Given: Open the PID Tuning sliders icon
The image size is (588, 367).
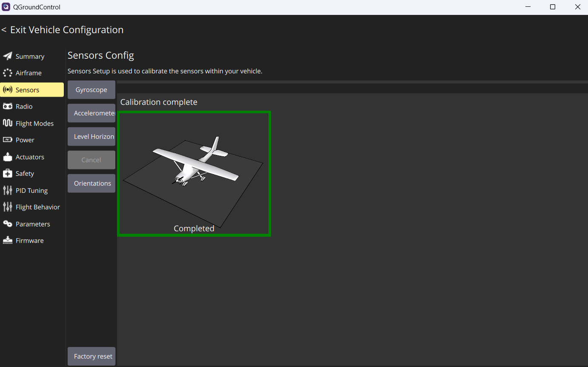Looking at the screenshot, I should point(8,190).
